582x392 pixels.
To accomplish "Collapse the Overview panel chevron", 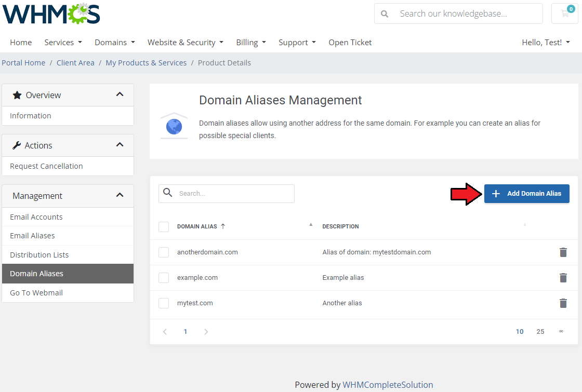I will coord(120,94).
